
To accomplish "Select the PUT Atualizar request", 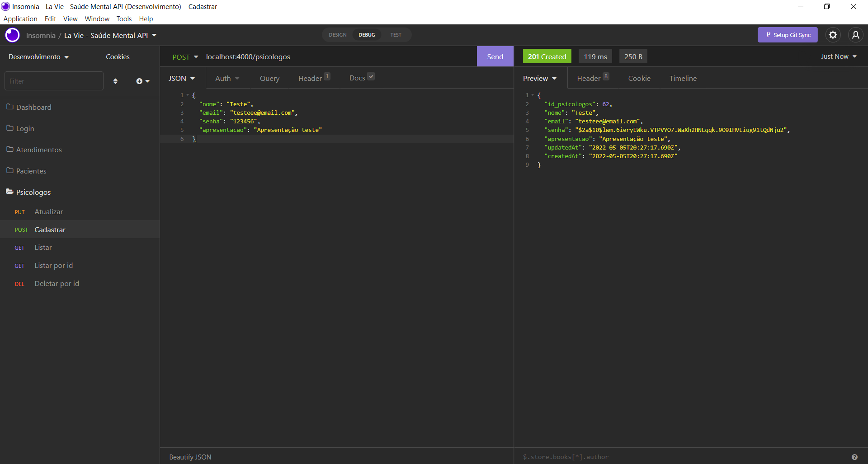I will pyautogui.click(x=80, y=211).
